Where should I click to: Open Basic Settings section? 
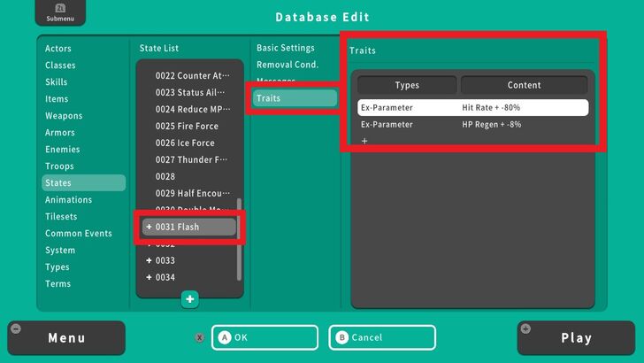[285, 48]
